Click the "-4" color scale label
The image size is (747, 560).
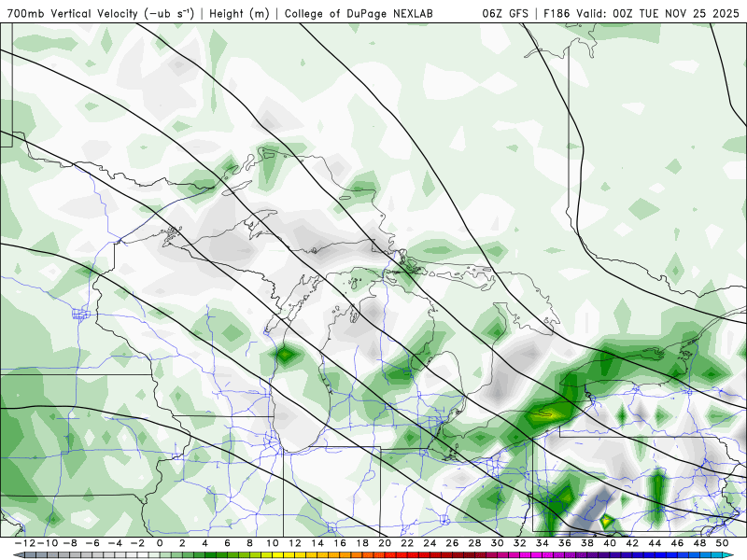click(115, 543)
